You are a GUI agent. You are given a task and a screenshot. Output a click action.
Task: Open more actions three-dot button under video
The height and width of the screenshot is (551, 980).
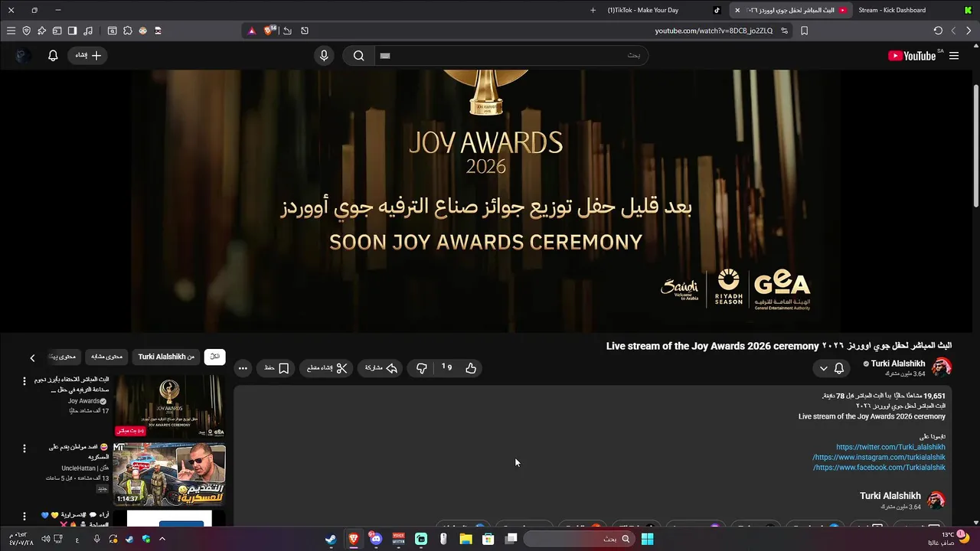243,368
